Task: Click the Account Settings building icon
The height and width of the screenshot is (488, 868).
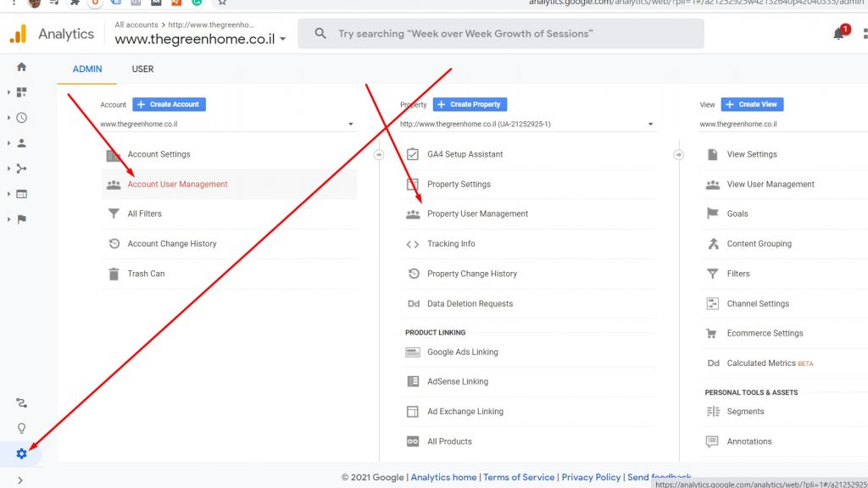Action: tap(114, 155)
